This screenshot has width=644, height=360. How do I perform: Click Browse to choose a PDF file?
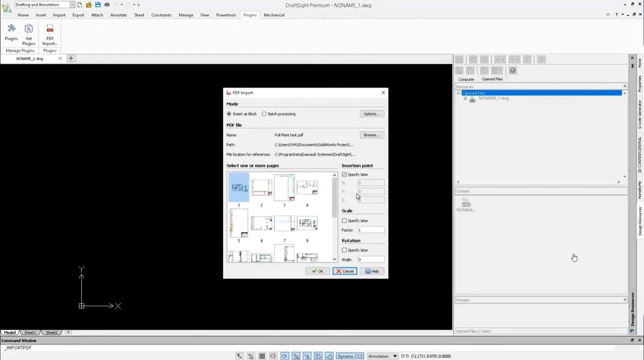pos(372,135)
